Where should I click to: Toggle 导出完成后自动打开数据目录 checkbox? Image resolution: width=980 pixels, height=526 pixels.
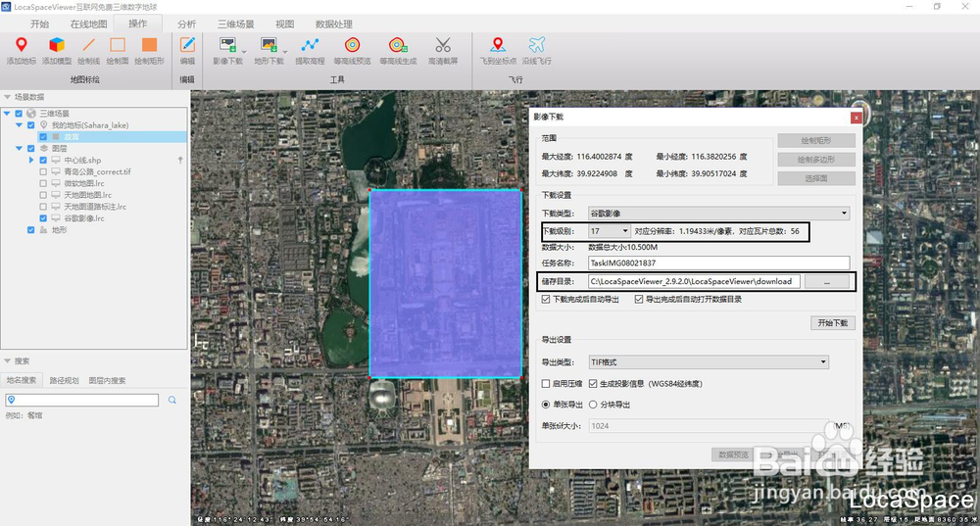638,299
